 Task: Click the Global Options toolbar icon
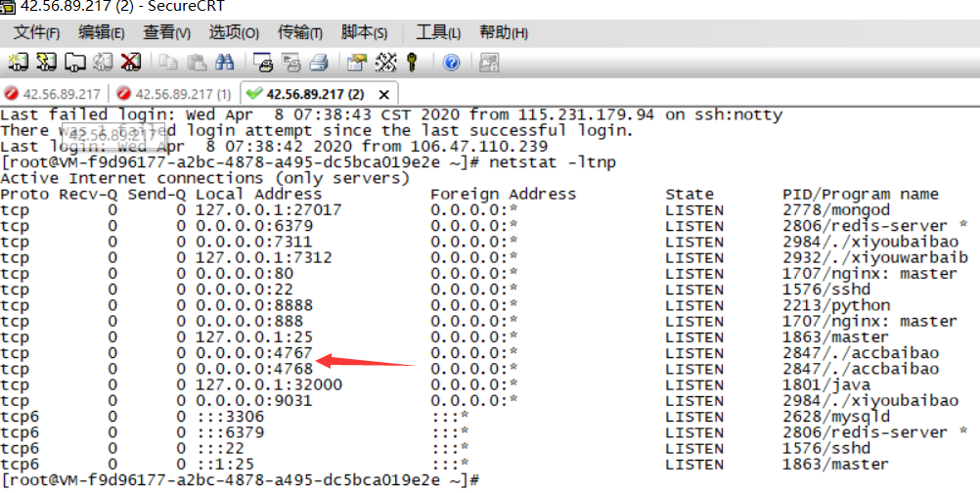pos(385,63)
